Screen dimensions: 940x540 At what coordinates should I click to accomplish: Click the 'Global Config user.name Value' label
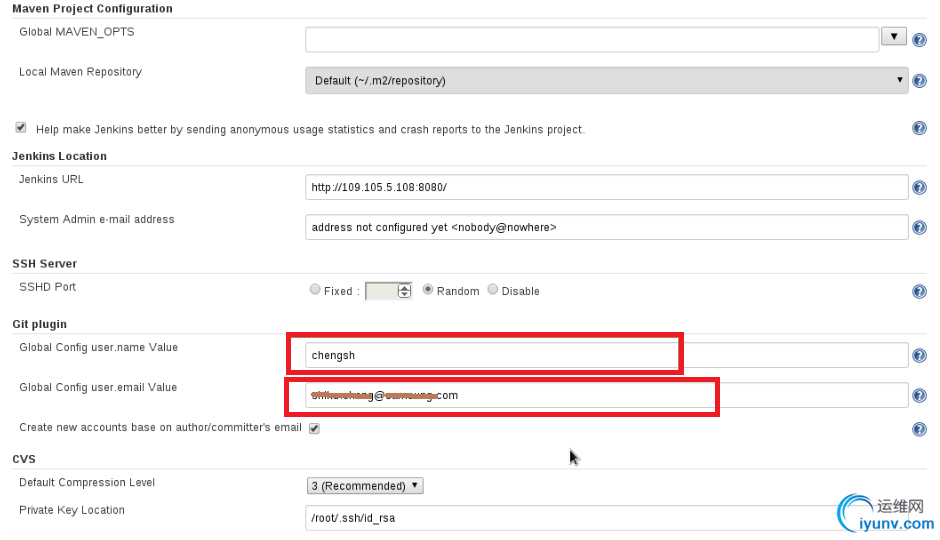click(98, 348)
